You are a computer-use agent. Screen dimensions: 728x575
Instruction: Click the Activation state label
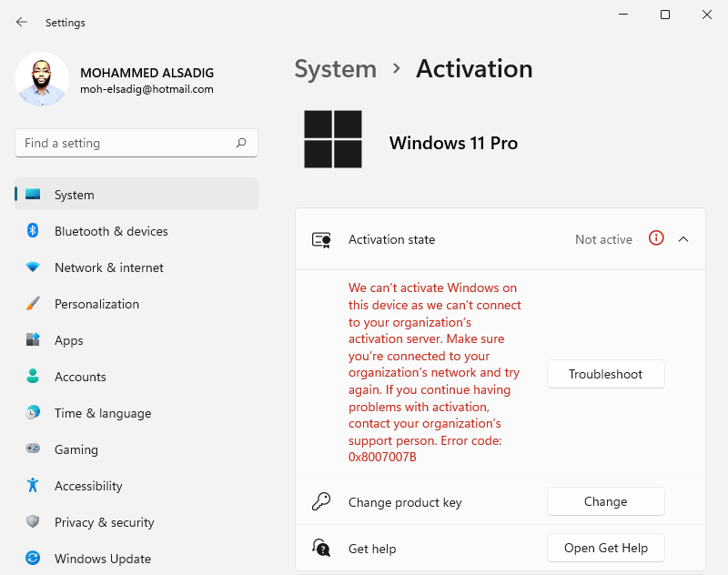pyautogui.click(x=392, y=239)
